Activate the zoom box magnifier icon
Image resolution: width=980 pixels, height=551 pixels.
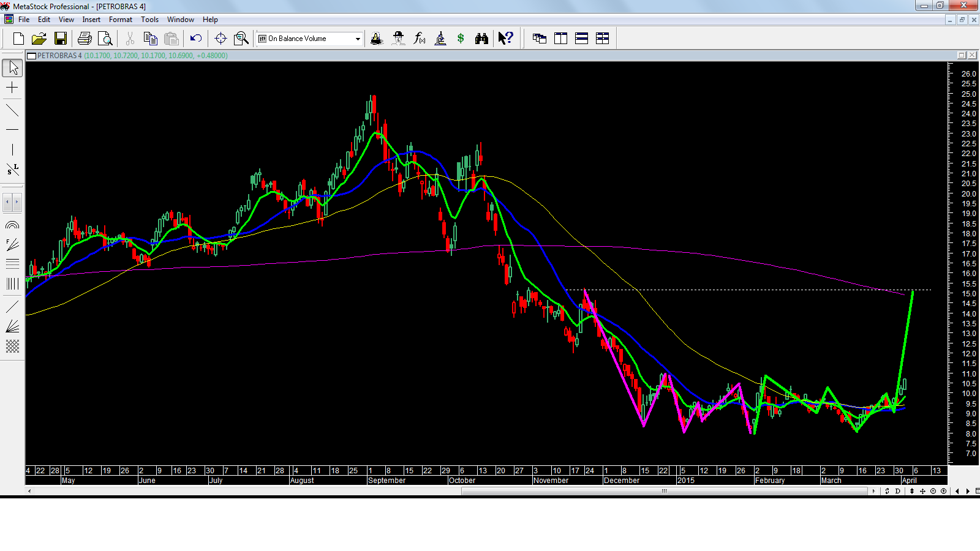pos(241,39)
